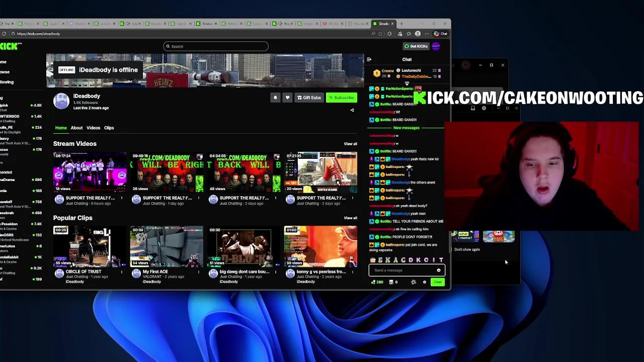The width and height of the screenshot is (644, 362).
Task: Click the browser address bar URL
Action: pyautogui.click(x=38, y=34)
